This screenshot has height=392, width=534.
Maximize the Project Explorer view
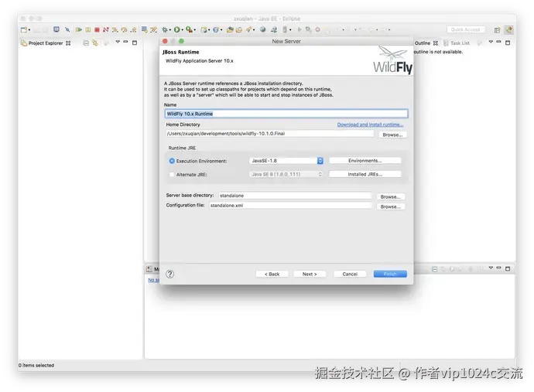(135, 43)
